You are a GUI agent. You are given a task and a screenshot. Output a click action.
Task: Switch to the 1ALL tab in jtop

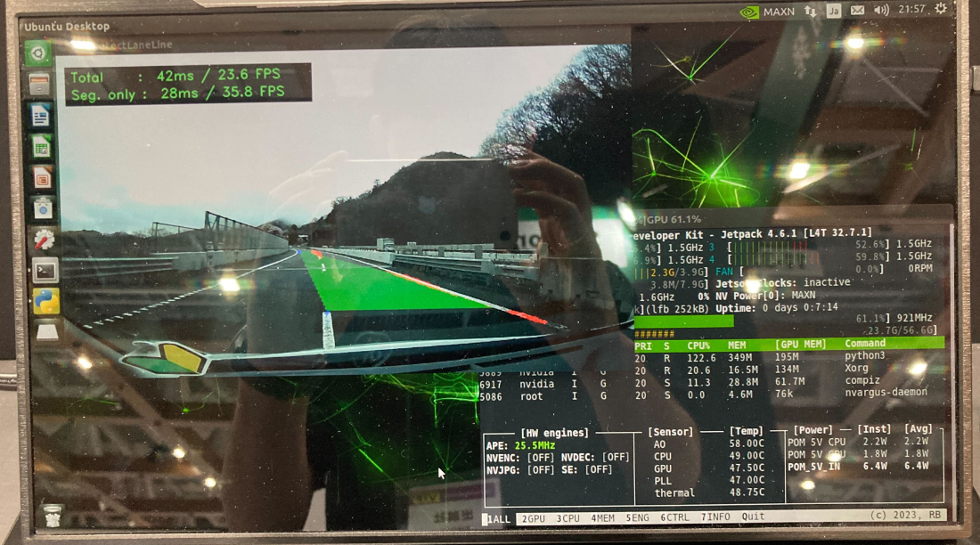click(499, 519)
